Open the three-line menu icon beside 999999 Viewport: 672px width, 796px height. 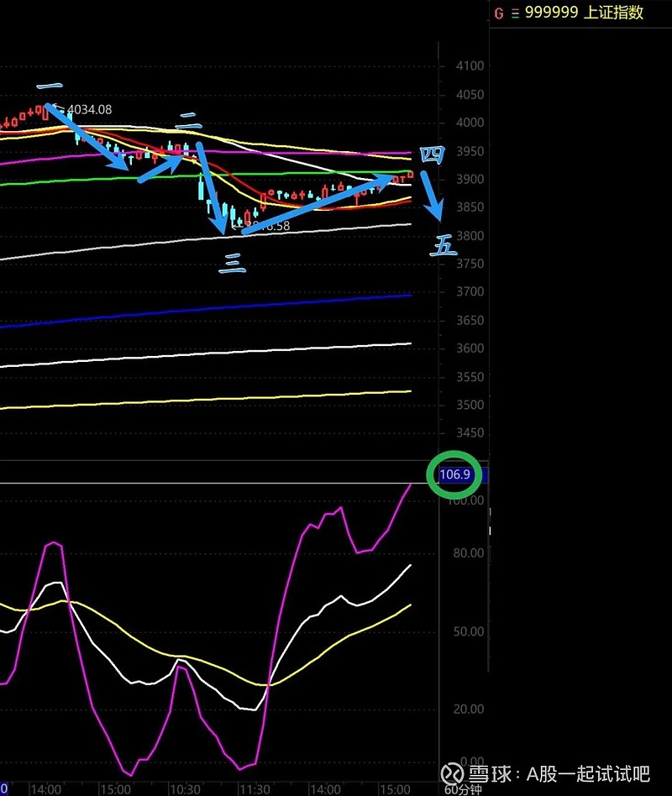[x=515, y=13]
